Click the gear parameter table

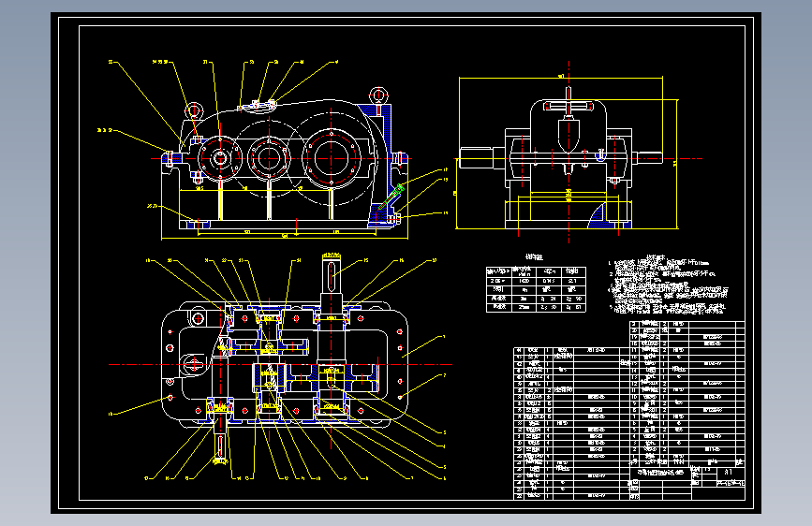(x=536, y=289)
